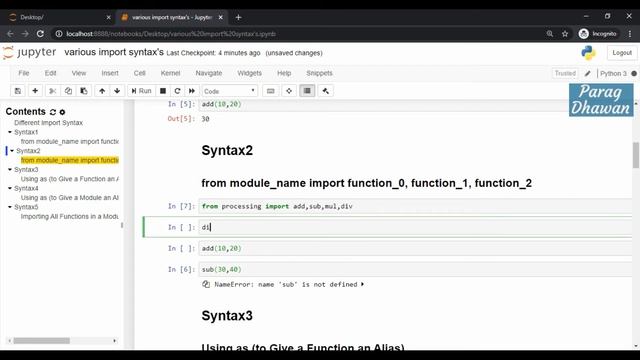The height and width of the screenshot is (360, 640).
Task: Open the Kernel menu
Action: 170,73
